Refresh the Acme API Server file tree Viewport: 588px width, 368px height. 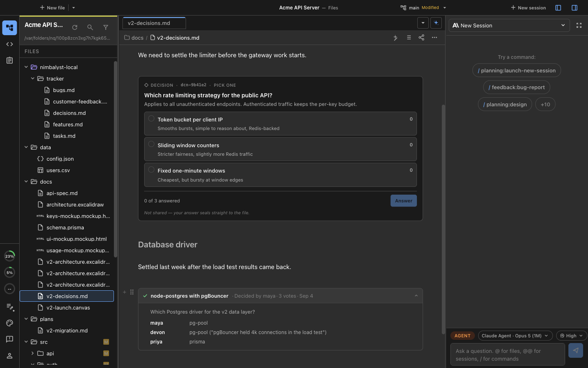75,27
